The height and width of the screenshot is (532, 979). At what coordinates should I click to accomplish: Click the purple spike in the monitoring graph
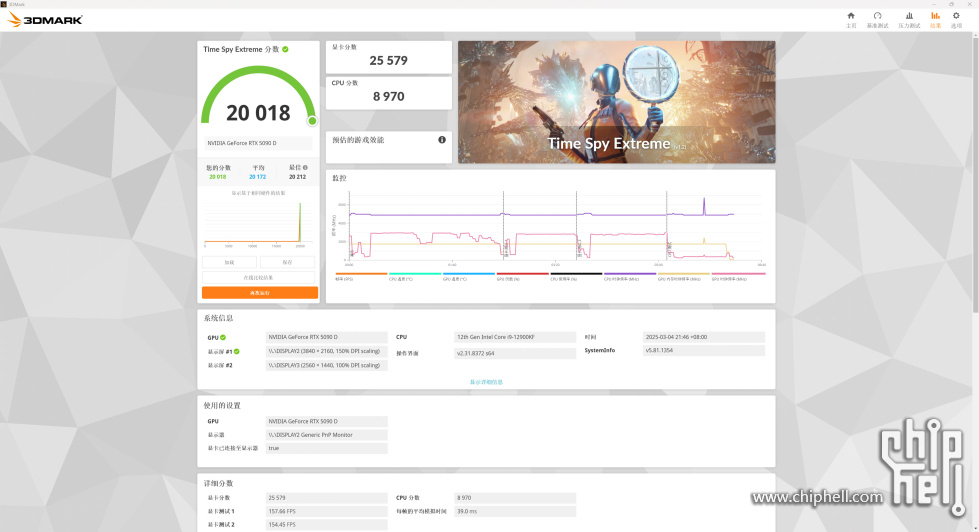point(704,207)
